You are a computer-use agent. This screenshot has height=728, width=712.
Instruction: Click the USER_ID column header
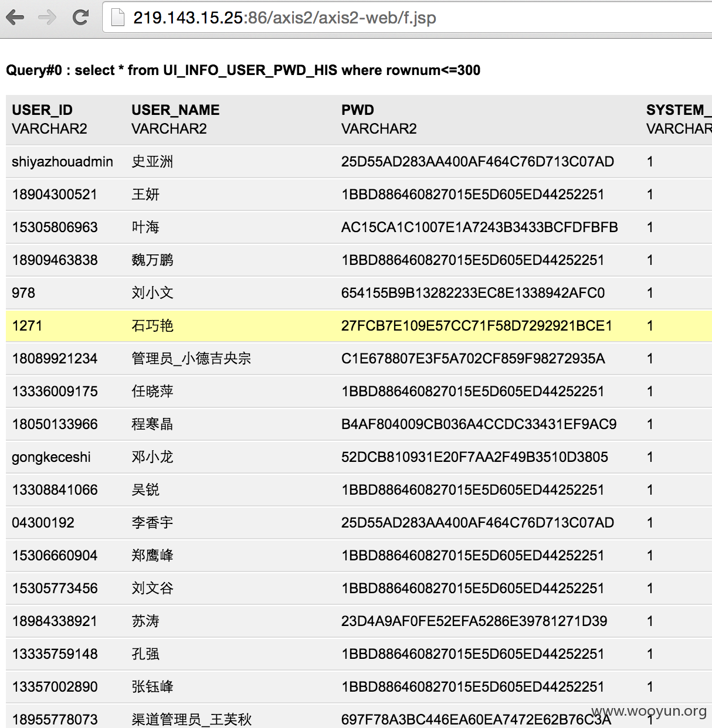pyautogui.click(x=42, y=110)
